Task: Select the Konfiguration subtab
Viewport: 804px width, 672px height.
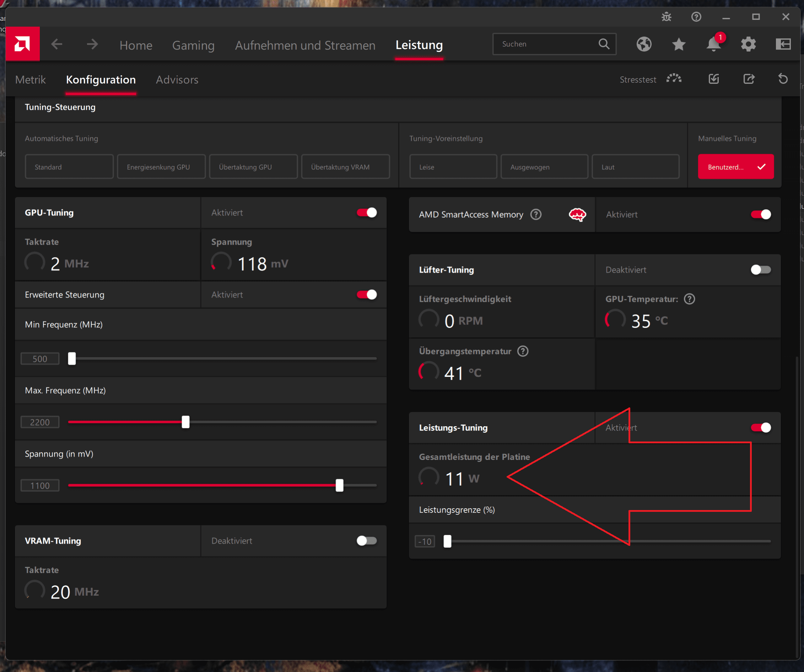Action: click(x=101, y=80)
